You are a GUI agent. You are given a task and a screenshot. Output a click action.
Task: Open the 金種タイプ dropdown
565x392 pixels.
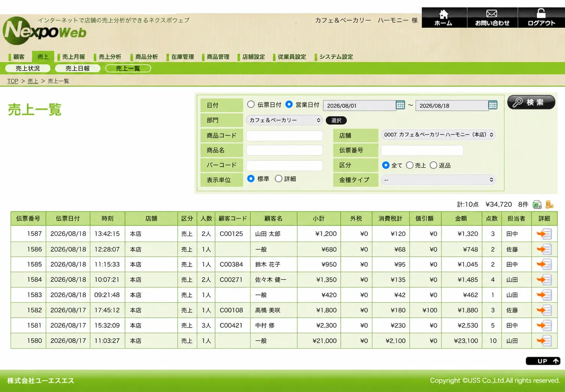438,180
